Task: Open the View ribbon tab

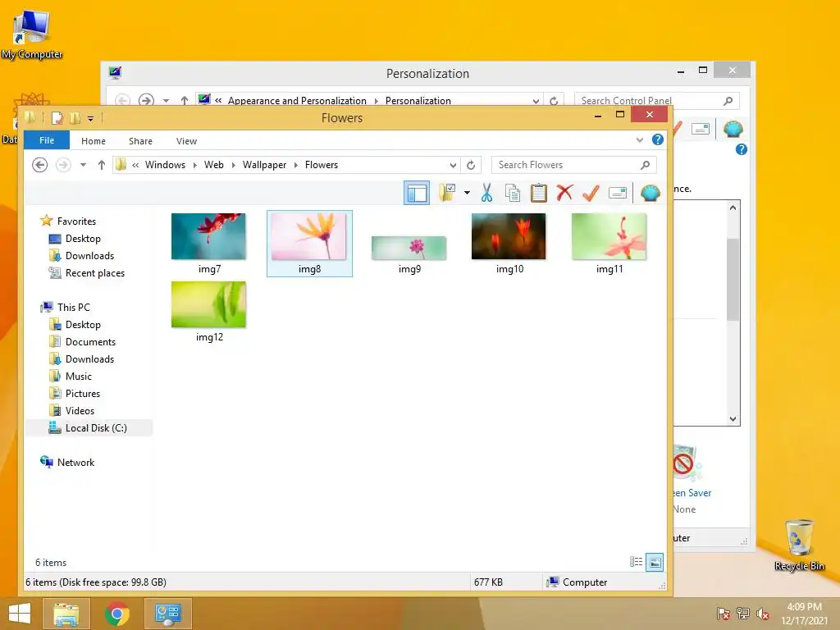Action: tap(186, 141)
